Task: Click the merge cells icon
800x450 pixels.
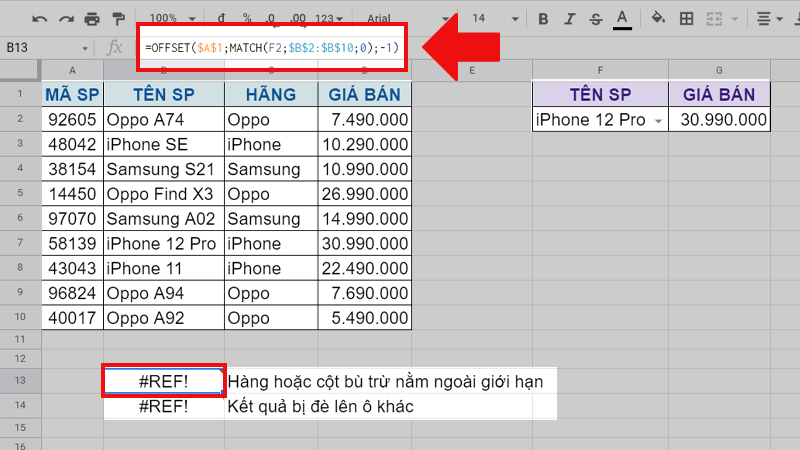Action: [714, 19]
